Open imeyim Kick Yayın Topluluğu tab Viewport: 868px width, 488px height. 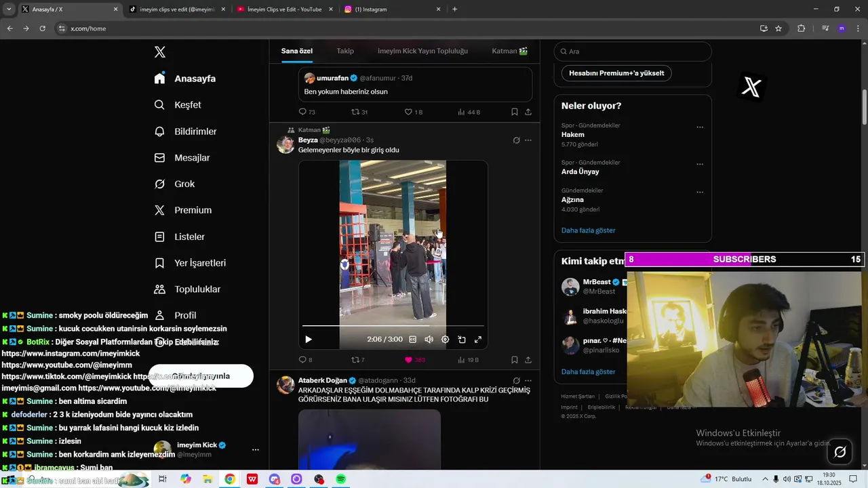point(422,52)
